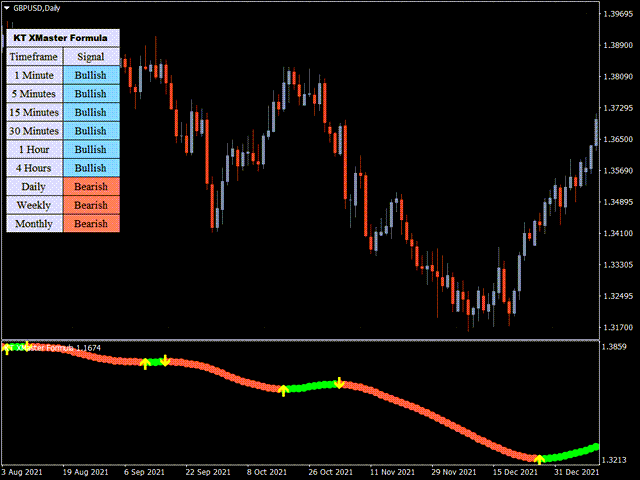Viewport: 640px width, 480px height.
Task: Click the 15 Dec 2021 date label
Action: tap(515, 472)
